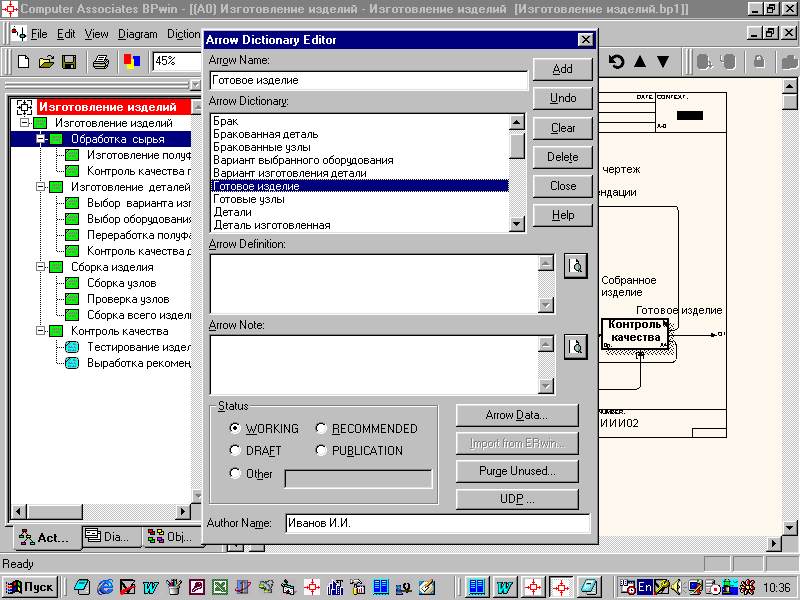The width and height of the screenshot is (800, 600).
Task: Click the Delete button
Action: click(562, 157)
